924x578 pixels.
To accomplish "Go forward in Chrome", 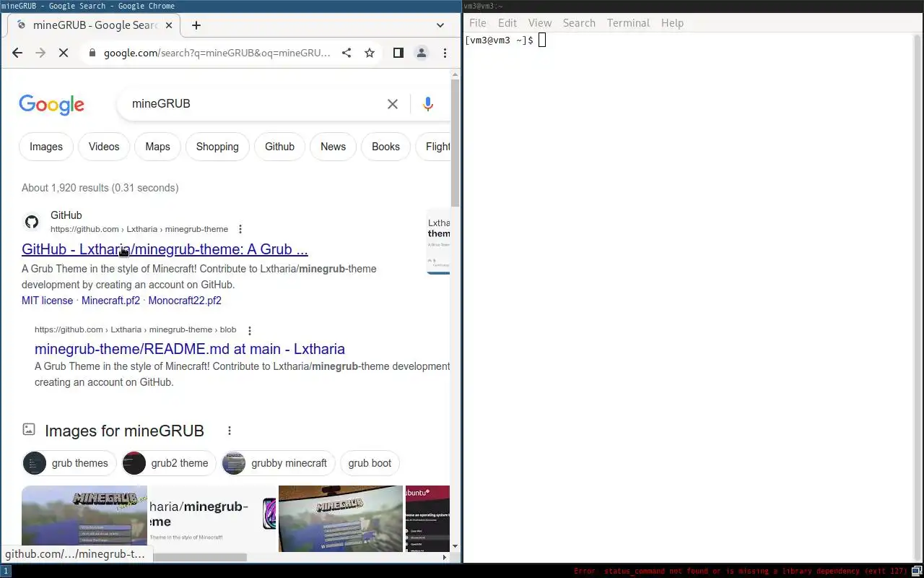I will tap(40, 53).
